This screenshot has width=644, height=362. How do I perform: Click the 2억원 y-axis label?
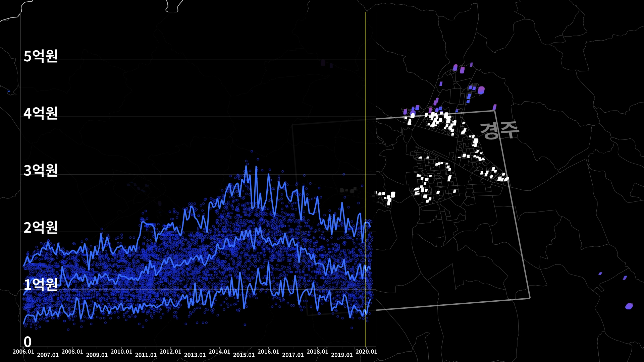coord(41,228)
